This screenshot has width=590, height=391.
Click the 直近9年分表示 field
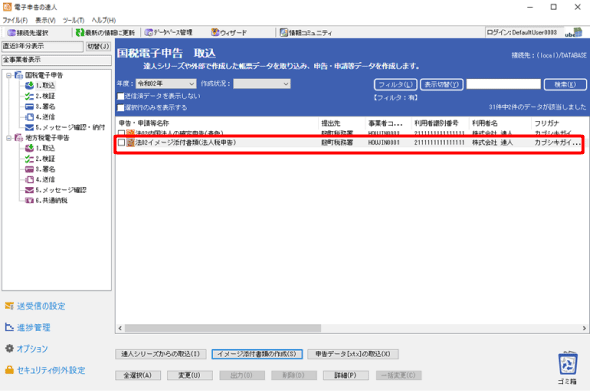(43, 46)
